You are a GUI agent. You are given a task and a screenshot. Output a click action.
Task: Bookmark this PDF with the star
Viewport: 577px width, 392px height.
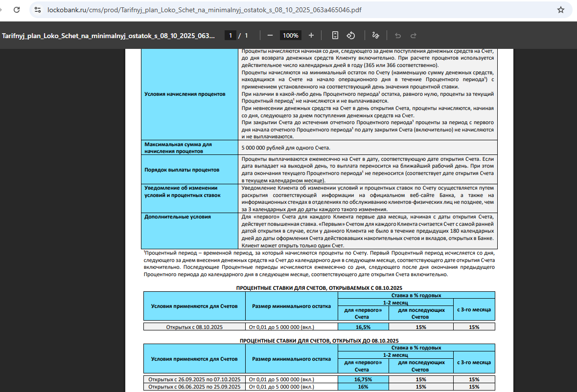561,10
